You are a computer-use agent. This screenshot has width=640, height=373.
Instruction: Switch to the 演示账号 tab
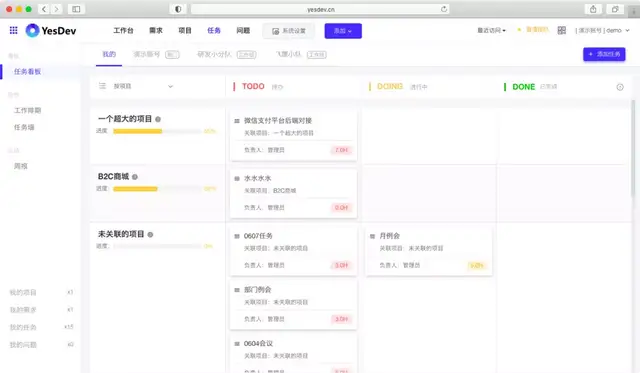pos(156,54)
